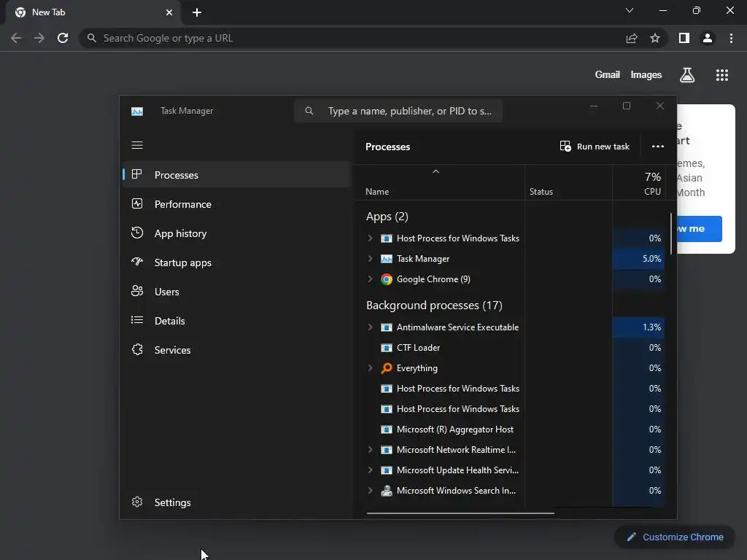Click the Details list icon

(x=137, y=320)
